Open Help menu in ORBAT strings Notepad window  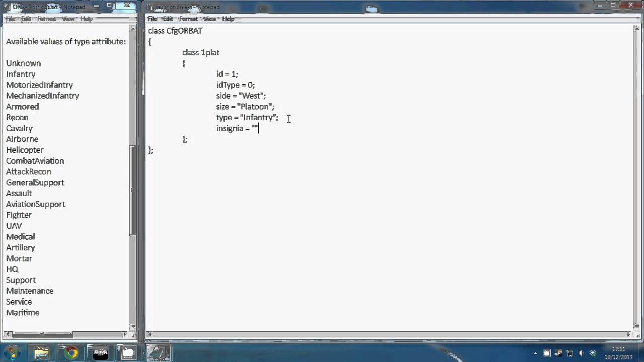pos(87,19)
